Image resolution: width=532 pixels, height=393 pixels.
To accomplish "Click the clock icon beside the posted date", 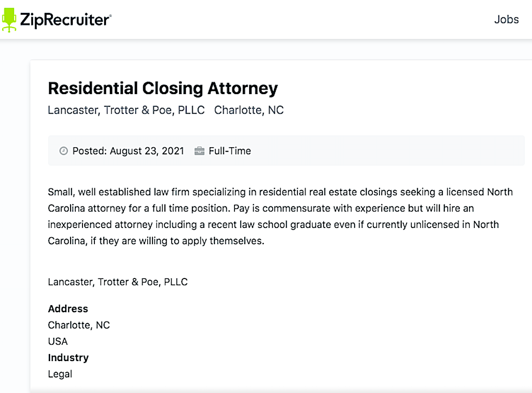I will click(x=64, y=151).
